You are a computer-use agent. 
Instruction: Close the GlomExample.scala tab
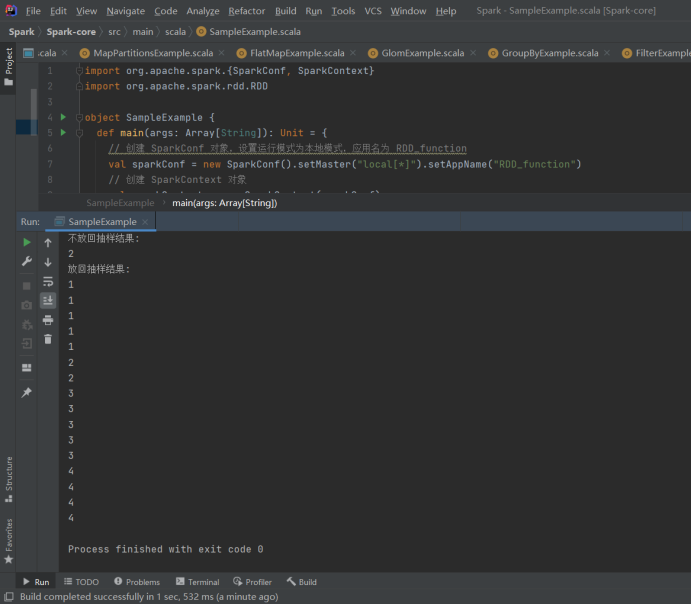tap(473, 53)
